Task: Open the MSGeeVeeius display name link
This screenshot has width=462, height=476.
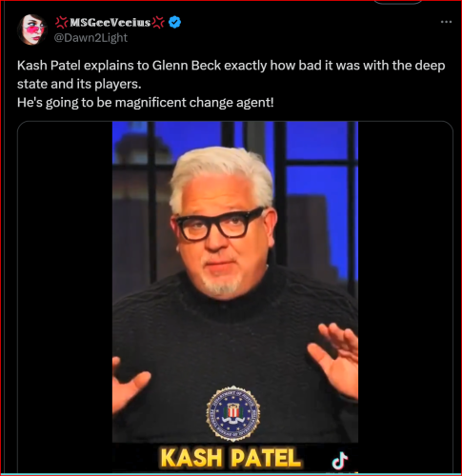Action: coord(110,22)
